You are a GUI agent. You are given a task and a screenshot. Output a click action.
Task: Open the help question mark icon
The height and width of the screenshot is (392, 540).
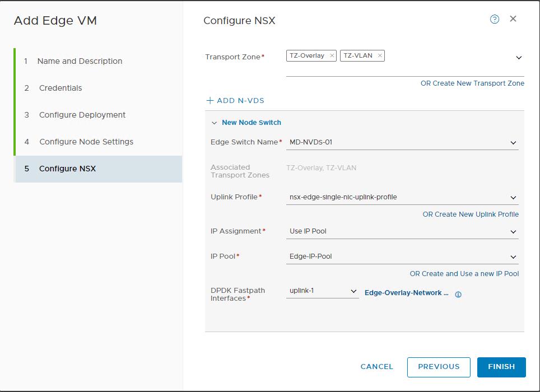point(495,19)
